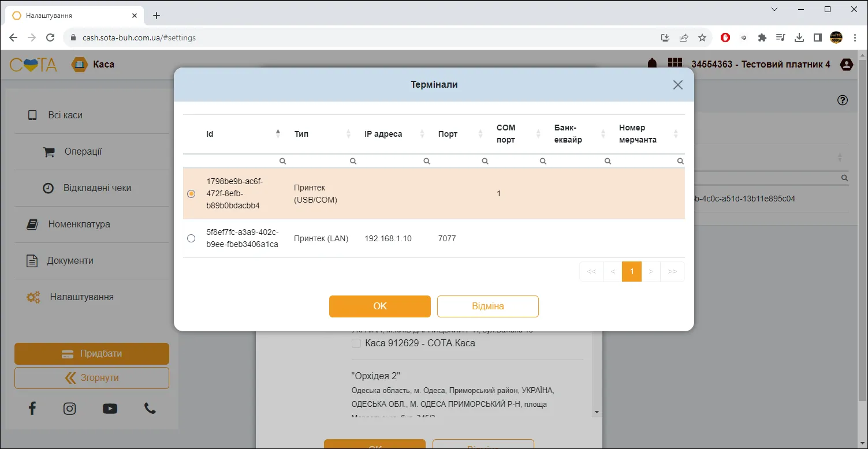Bookmark this page with star icon
The image size is (868, 449).
tap(702, 38)
